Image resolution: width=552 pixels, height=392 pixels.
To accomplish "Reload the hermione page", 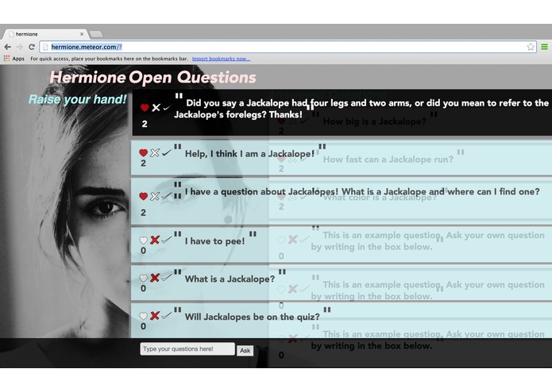I will click(x=32, y=47).
